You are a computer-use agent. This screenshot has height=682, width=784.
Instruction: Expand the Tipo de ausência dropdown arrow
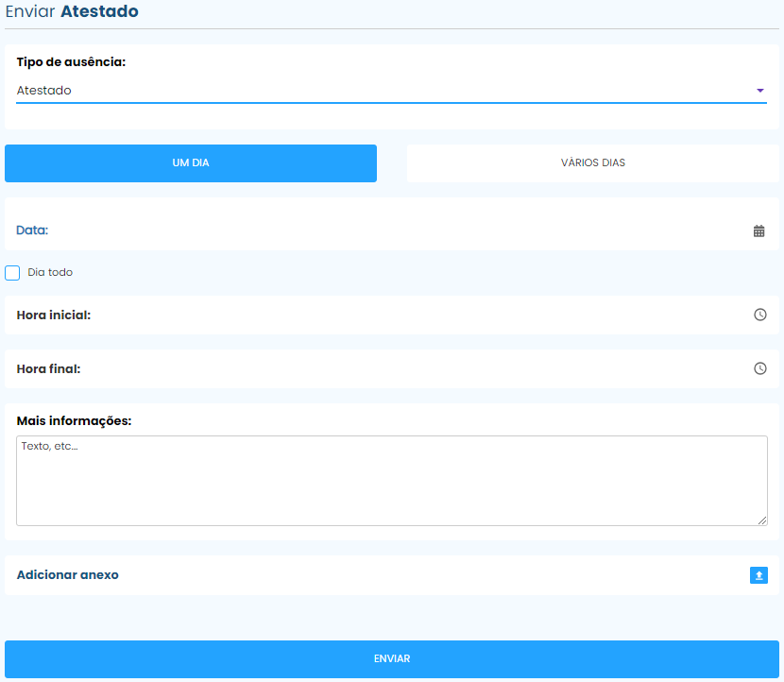tap(759, 91)
